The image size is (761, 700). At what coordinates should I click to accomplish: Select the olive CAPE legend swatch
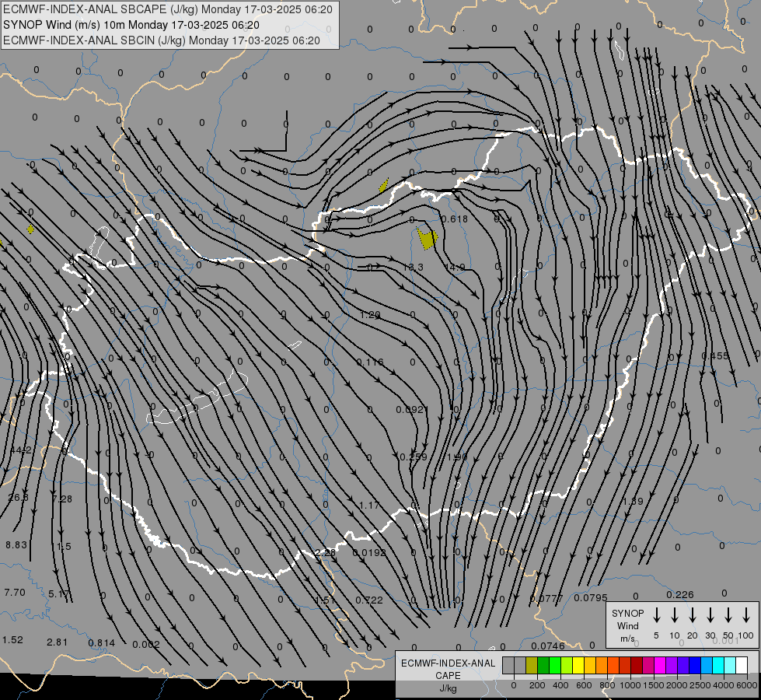click(x=532, y=666)
